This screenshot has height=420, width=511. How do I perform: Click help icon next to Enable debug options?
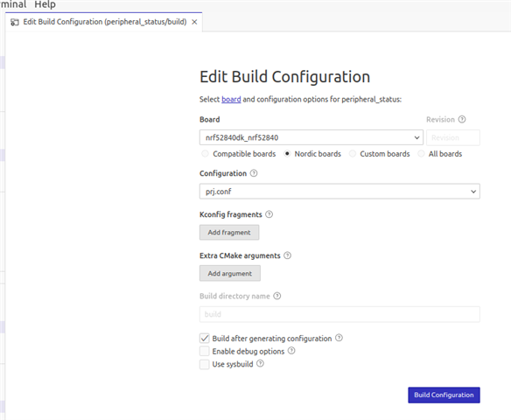click(291, 351)
